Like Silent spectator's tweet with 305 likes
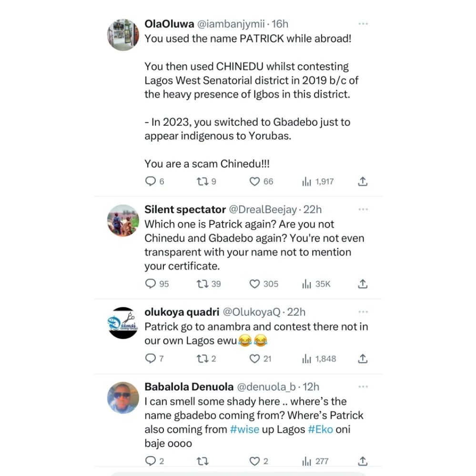The height and width of the screenshot is (476, 476). click(x=255, y=284)
